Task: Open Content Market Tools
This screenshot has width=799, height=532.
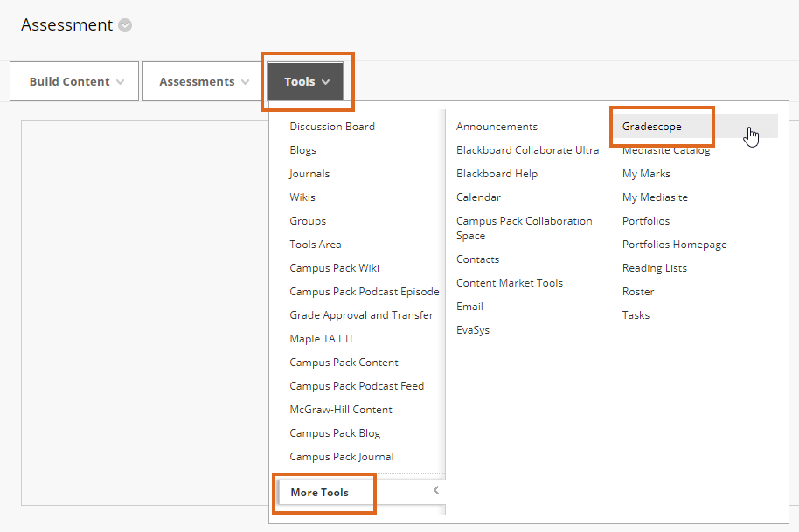Action: [x=510, y=283]
